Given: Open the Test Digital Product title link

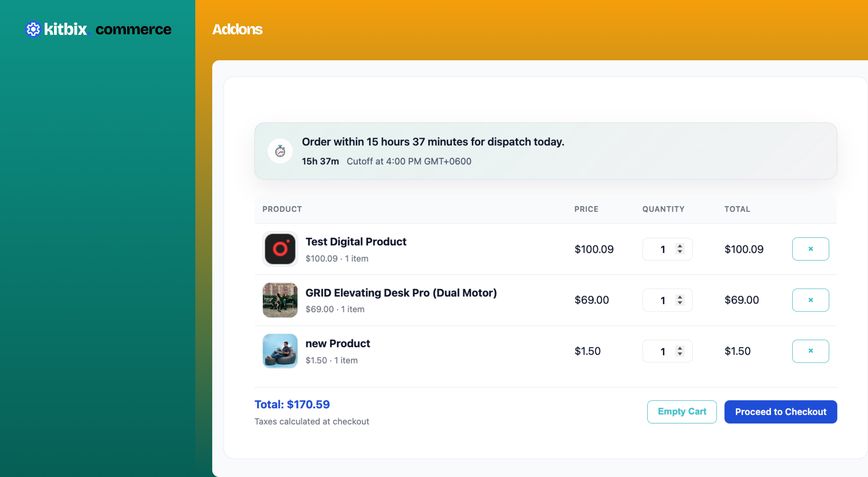Looking at the screenshot, I should (356, 242).
